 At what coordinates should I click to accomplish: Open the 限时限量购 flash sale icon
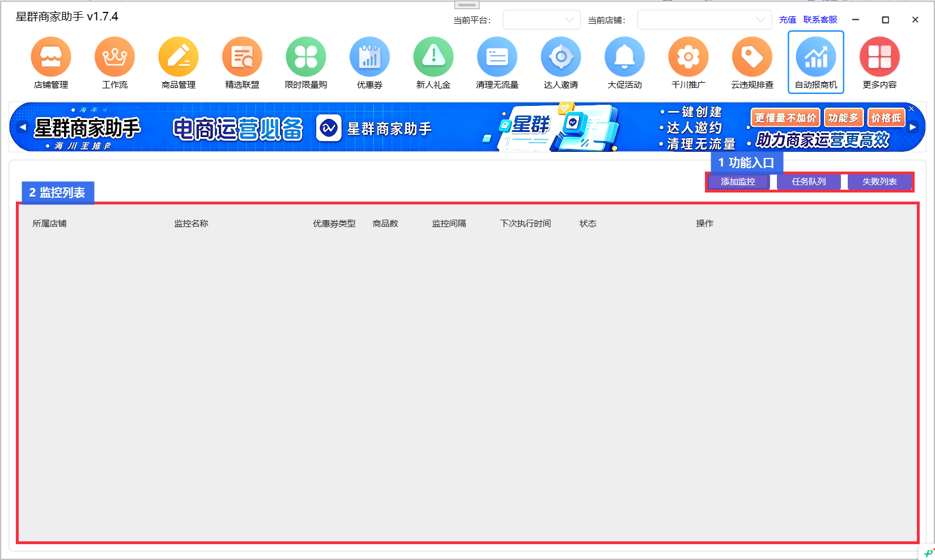coord(306,57)
